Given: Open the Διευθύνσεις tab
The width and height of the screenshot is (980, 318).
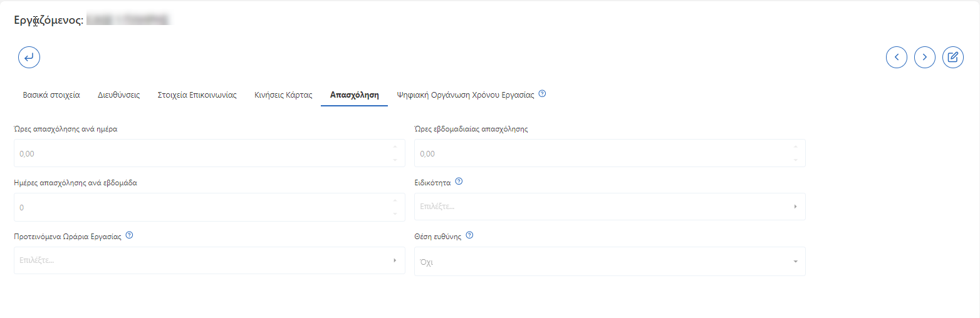Looking at the screenshot, I should pyautogui.click(x=118, y=96).
